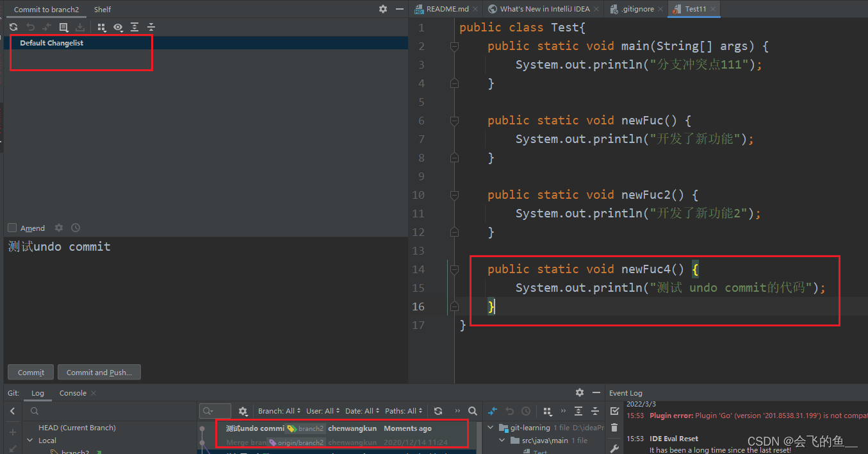Click the Refresh icon in the commit toolbar
The image size is (868, 454).
[13, 27]
